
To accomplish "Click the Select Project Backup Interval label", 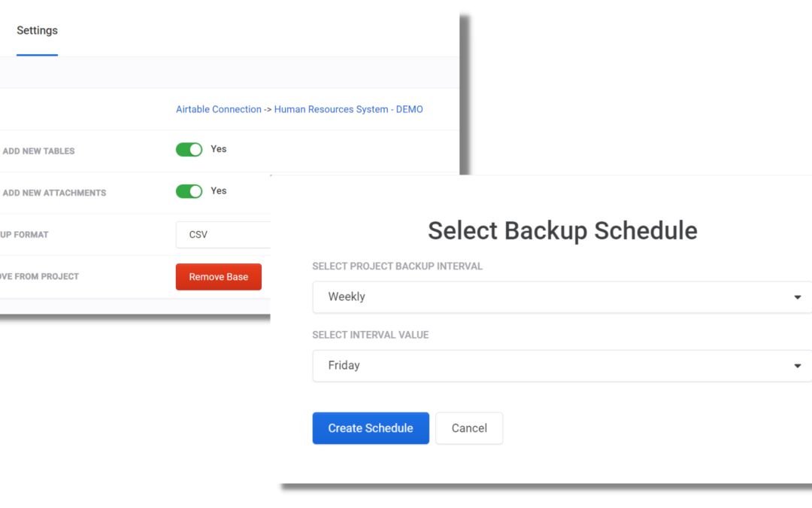I will (x=397, y=266).
